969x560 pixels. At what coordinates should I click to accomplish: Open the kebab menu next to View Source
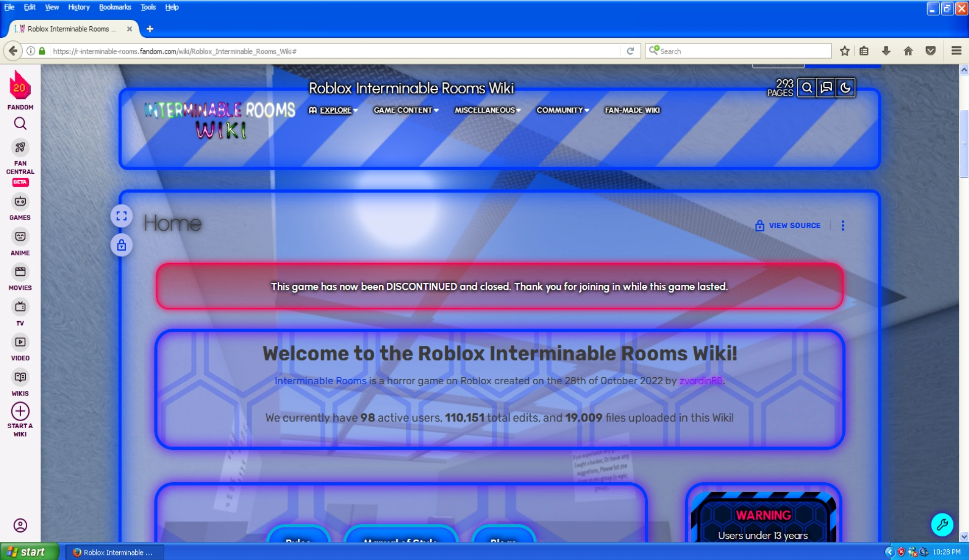pos(842,226)
